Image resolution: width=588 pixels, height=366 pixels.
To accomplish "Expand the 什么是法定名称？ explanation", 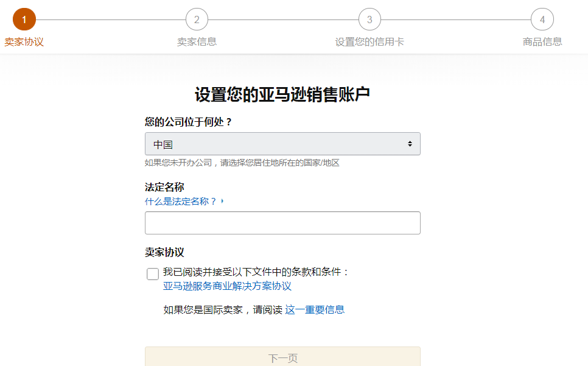I will (181, 202).
